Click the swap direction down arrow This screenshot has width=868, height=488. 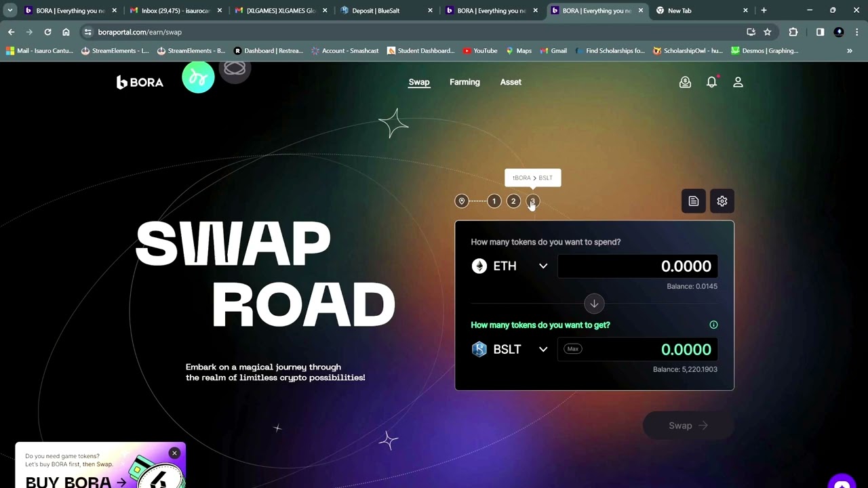click(594, 304)
